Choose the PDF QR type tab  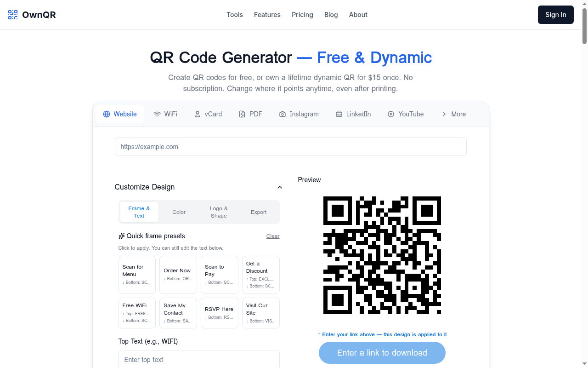point(250,114)
